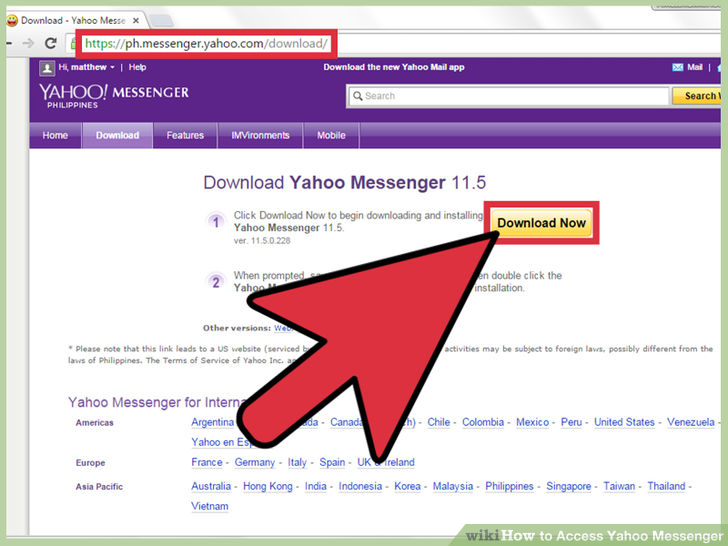The image size is (728, 546).
Task: Open the Peru messenger link
Action: click(x=571, y=422)
